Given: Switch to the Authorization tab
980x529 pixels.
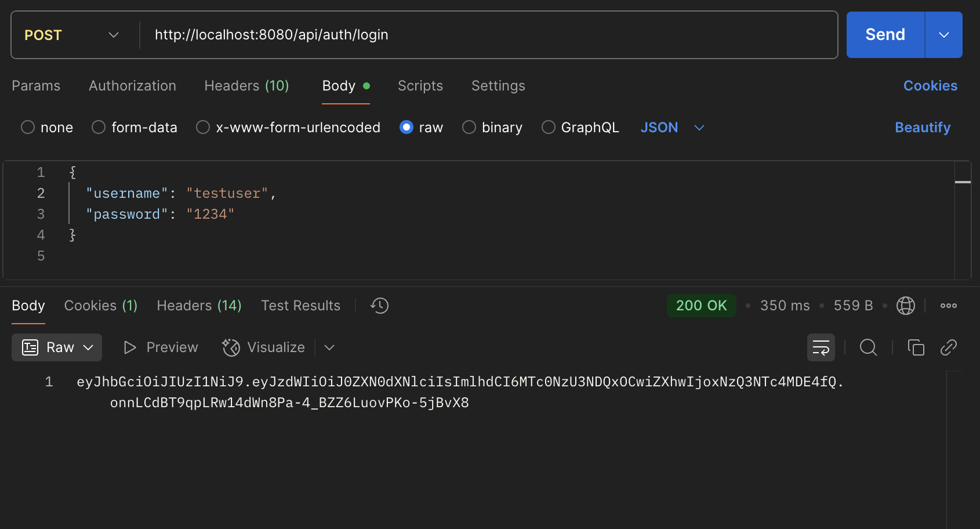Looking at the screenshot, I should 132,86.
